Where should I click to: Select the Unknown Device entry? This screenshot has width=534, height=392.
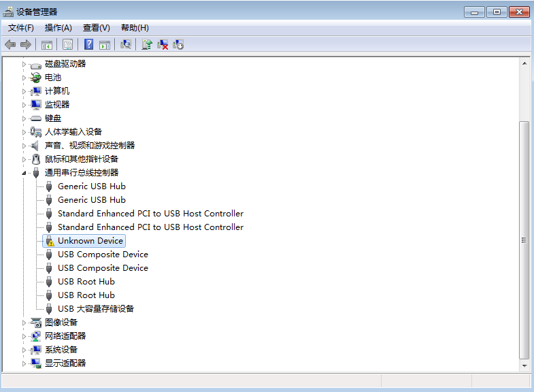pyautogui.click(x=90, y=241)
